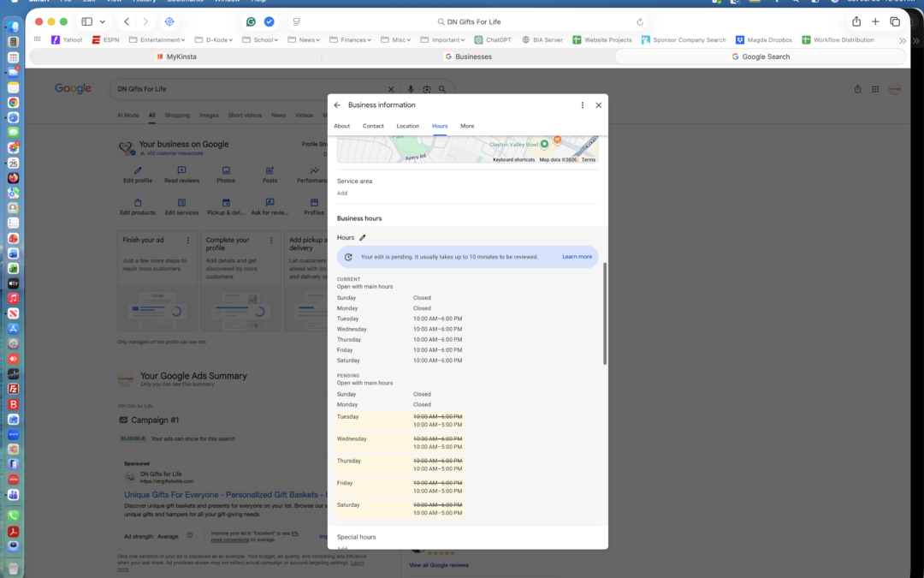The image size is (924, 578).
Task: Open the three-dot menu in Business information
Action: coord(583,105)
